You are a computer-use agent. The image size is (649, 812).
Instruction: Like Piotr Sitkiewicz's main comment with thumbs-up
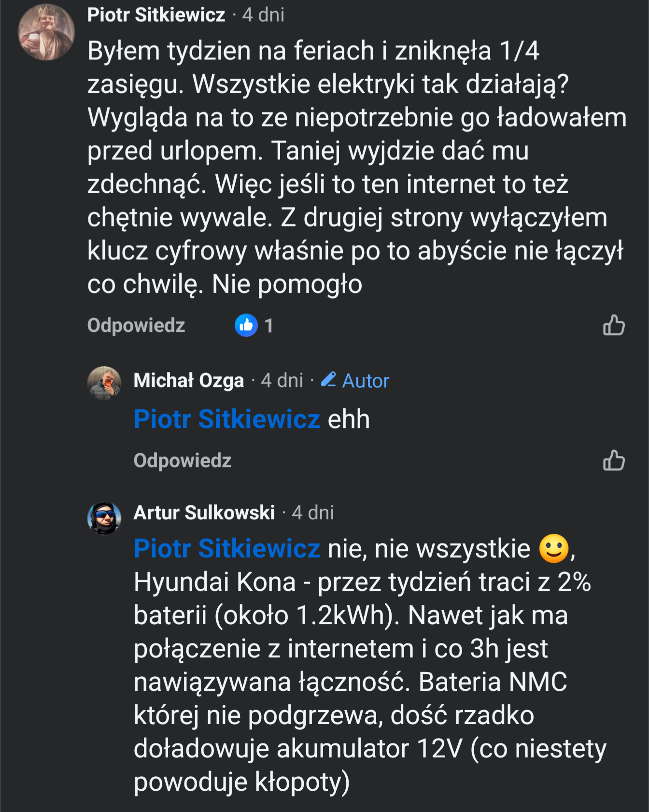(x=614, y=325)
